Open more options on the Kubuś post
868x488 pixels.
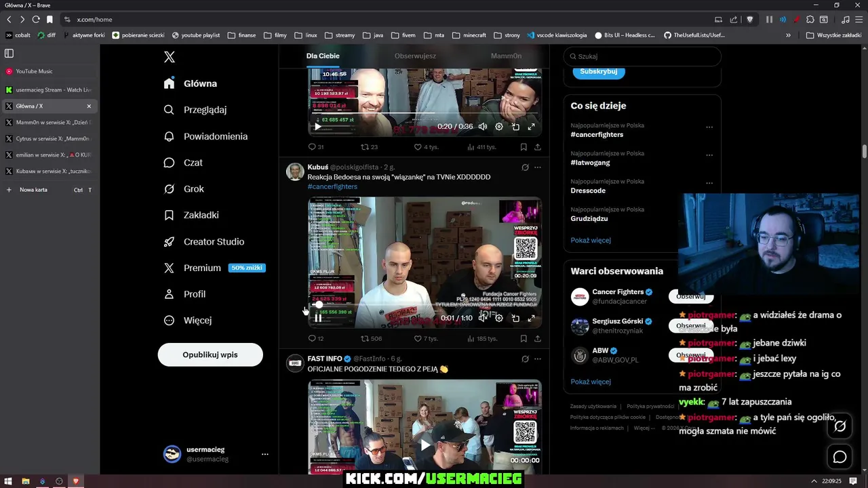pos(538,167)
